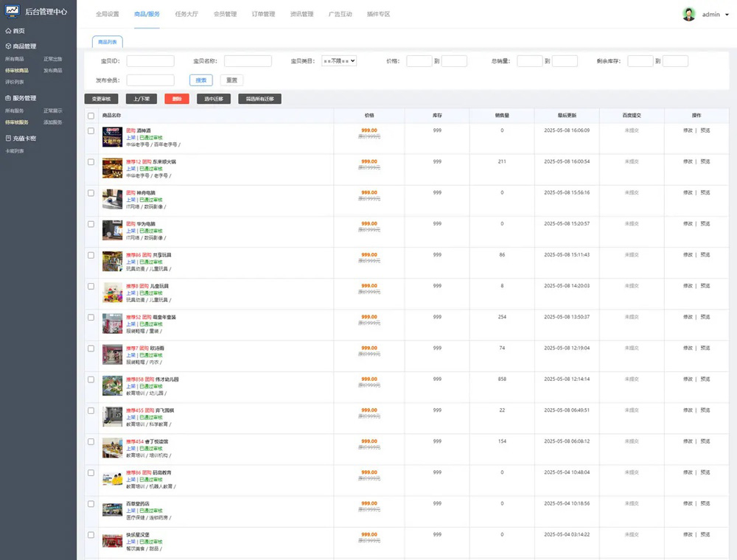This screenshot has height=560, width=737.
Task: Click the gift icon beside 服务管理
Action: point(8,98)
